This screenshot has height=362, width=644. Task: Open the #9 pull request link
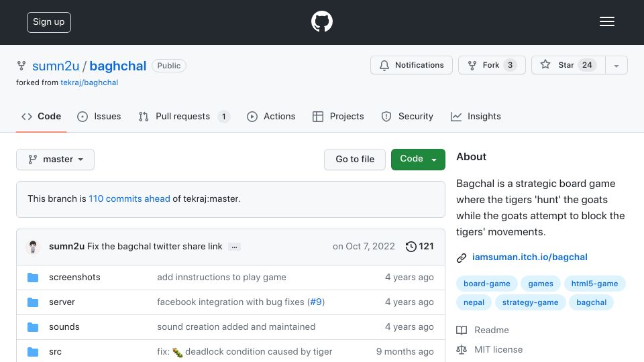pyautogui.click(x=316, y=302)
